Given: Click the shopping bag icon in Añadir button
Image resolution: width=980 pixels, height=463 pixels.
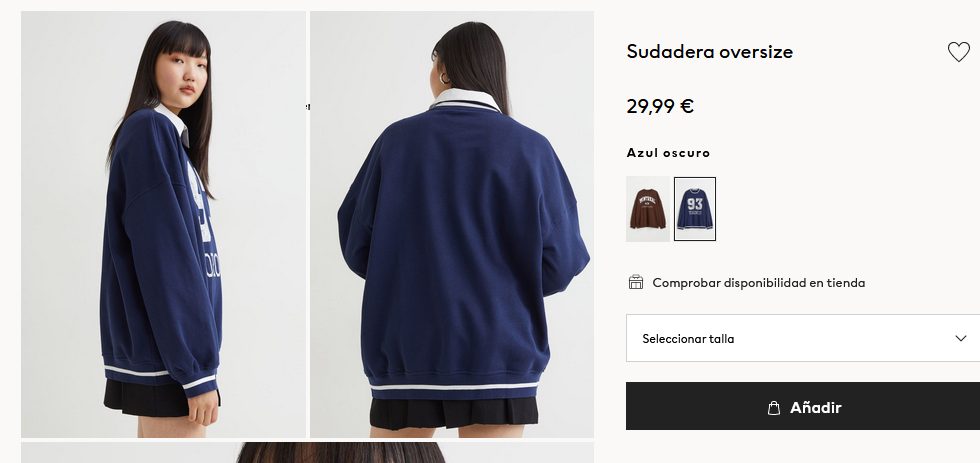Looking at the screenshot, I should tap(774, 407).
